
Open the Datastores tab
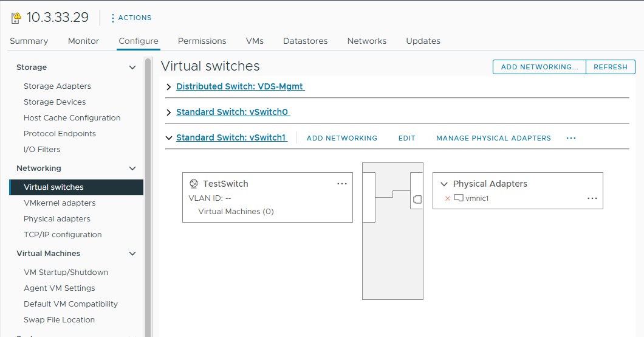click(305, 41)
